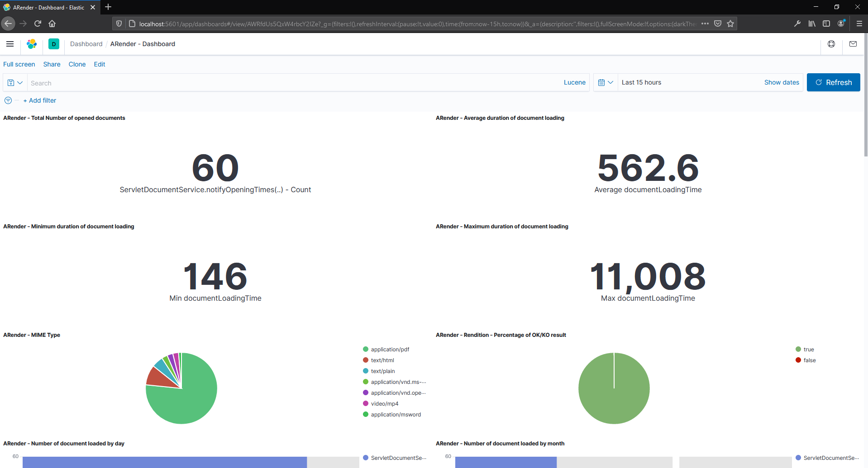The height and width of the screenshot is (468, 868).
Task: Open the date quick menu calendar dropdown
Action: [605, 82]
